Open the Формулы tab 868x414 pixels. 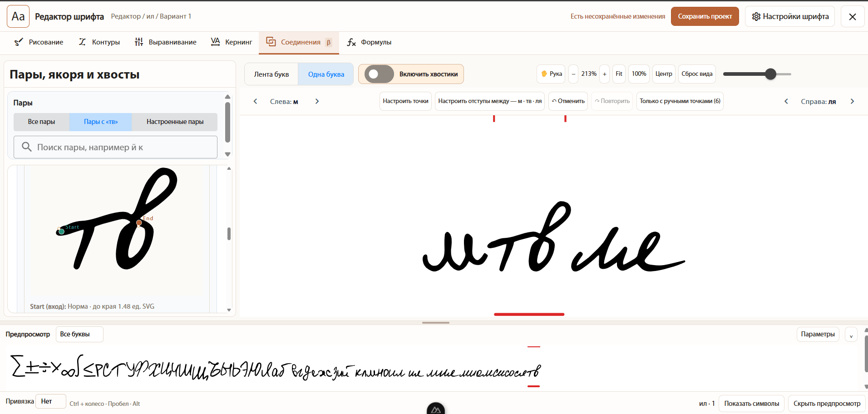369,42
